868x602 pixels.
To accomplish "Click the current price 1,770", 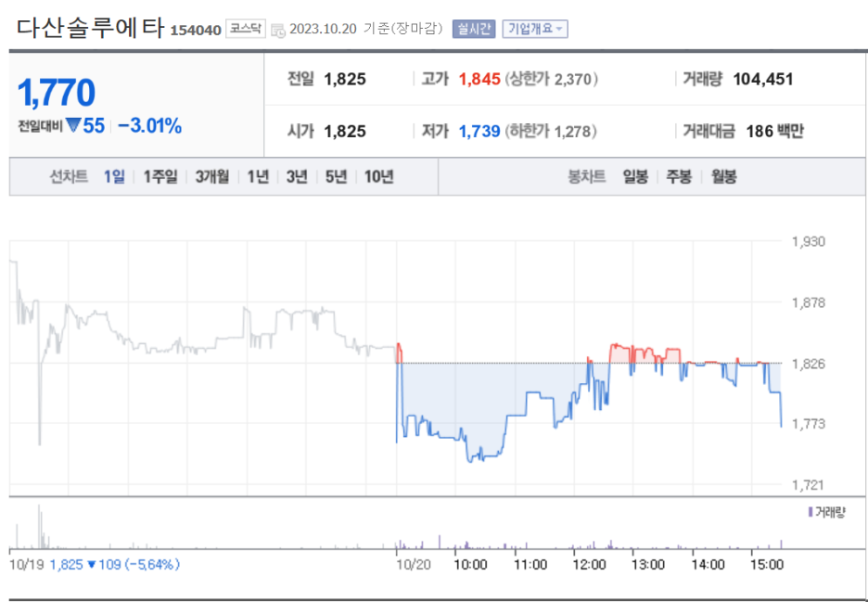I will (57, 93).
